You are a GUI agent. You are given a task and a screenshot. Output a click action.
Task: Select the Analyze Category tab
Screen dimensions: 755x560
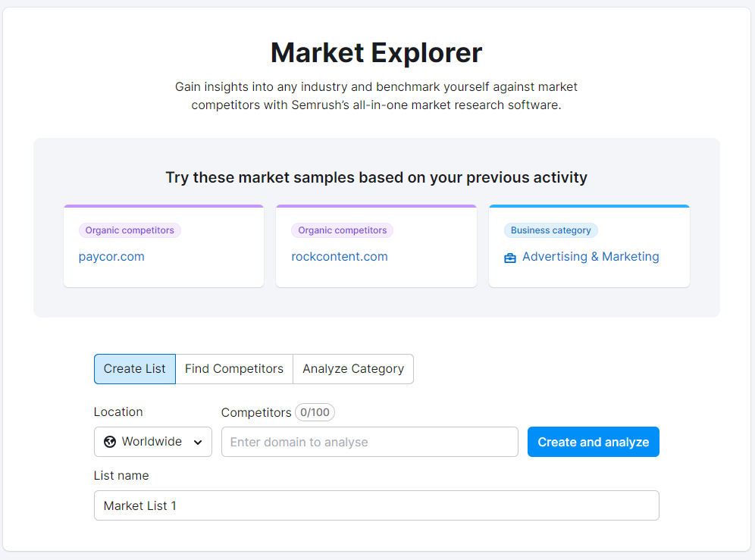click(x=353, y=369)
